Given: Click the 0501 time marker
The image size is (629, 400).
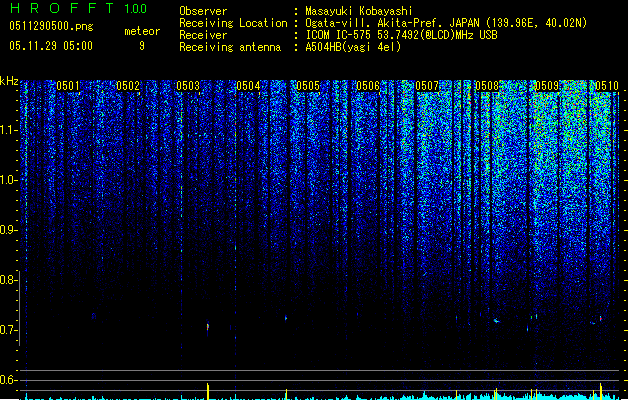Looking at the screenshot, I should (x=68, y=86).
